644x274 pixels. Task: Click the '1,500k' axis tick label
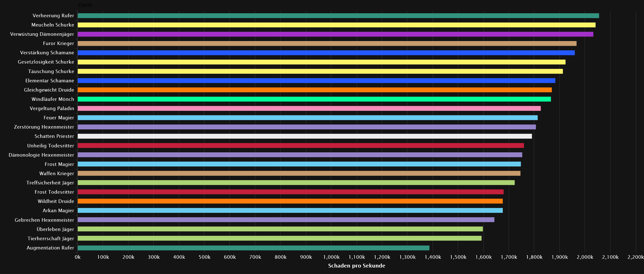pos(458,257)
